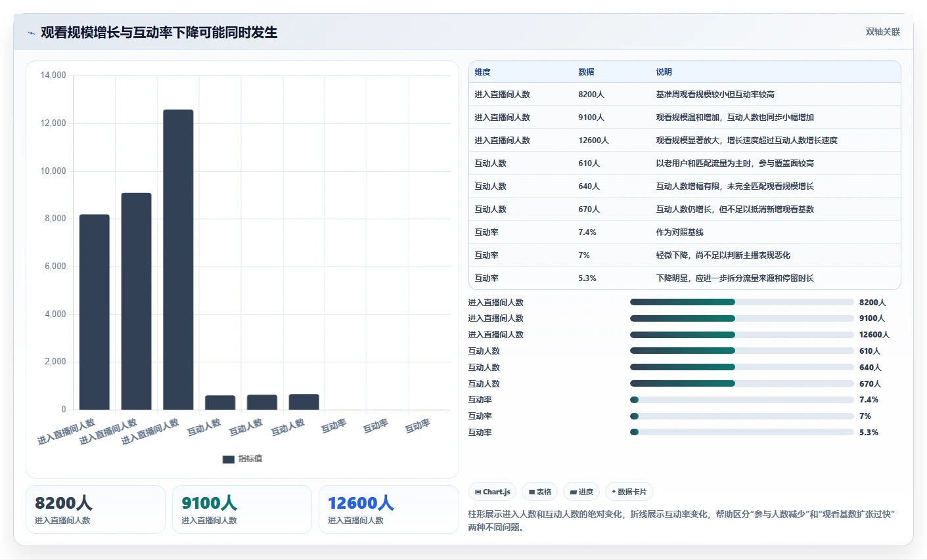The width and height of the screenshot is (927, 560).
Task: Click the 6,000 y-axis label
Action: (55, 267)
